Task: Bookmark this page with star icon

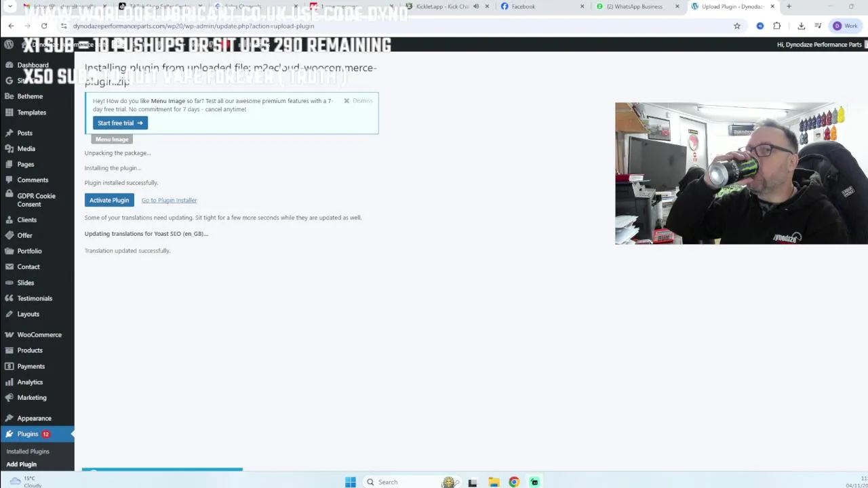Action: [737, 26]
